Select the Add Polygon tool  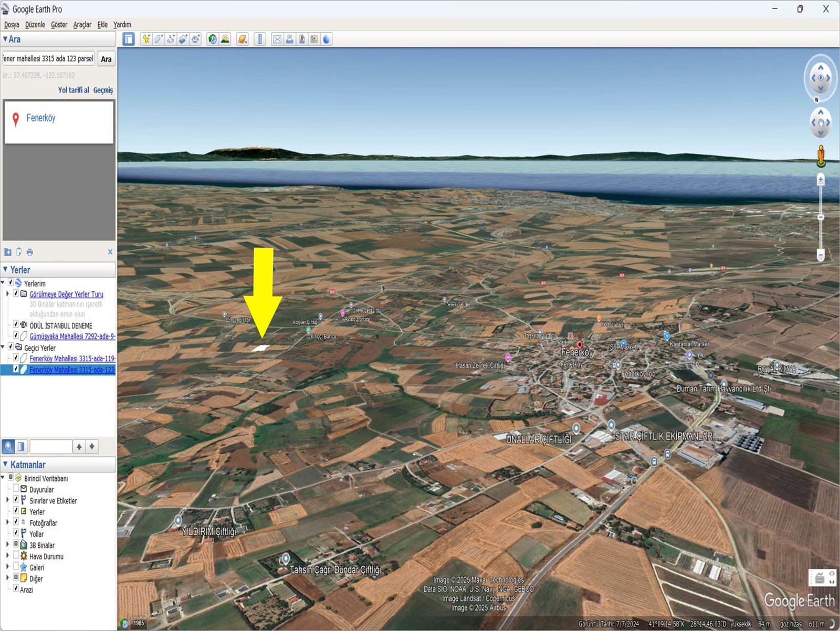click(x=159, y=39)
